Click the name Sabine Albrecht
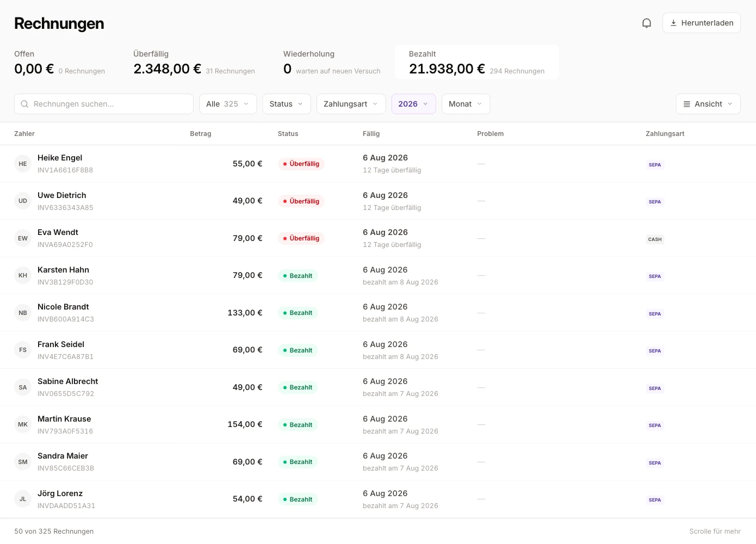Image resolution: width=756 pixels, height=544 pixels. (x=68, y=381)
